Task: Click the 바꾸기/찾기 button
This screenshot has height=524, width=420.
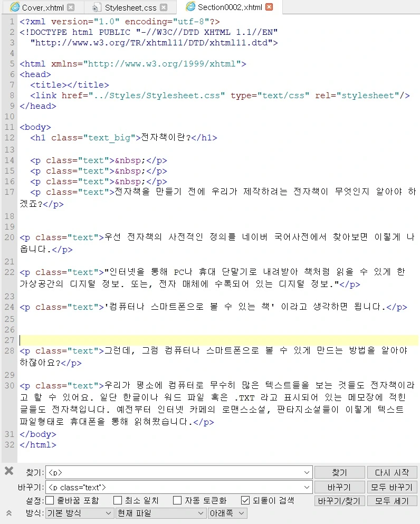Action: pos(339,501)
